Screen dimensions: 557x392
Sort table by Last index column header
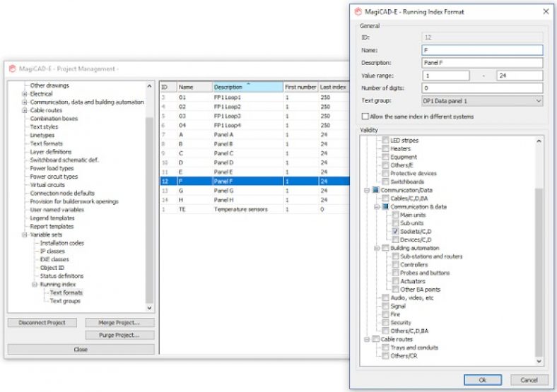pos(334,87)
